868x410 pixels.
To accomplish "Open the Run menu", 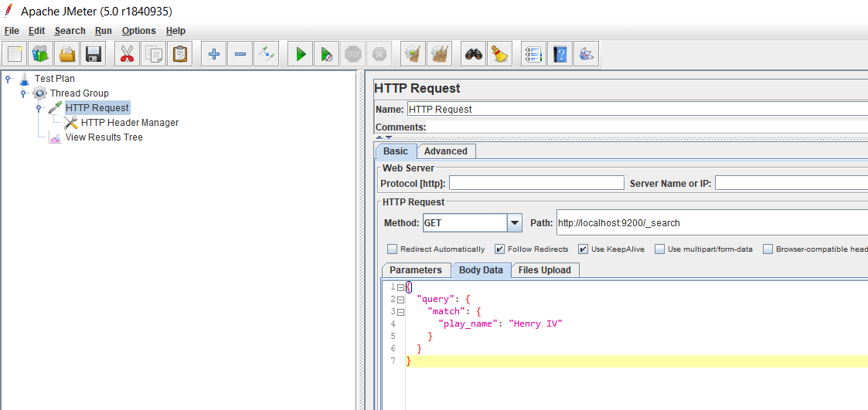I will (x=103, y=31).
